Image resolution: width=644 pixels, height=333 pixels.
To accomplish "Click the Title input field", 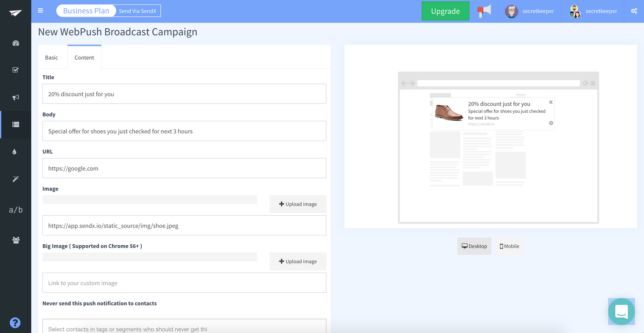I will [x=184, y=94].
